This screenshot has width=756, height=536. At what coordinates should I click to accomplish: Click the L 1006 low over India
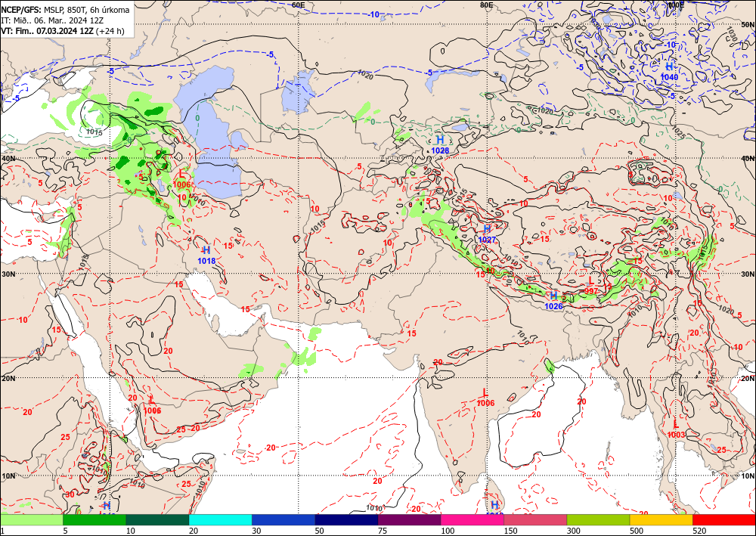(485, 398)
